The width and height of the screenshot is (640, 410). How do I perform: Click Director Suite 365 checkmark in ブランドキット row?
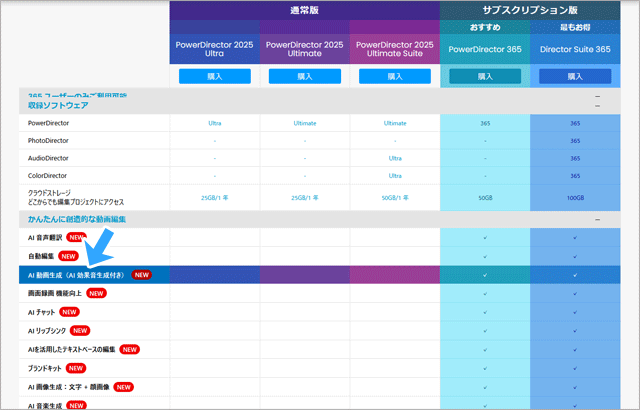[575, 368]
